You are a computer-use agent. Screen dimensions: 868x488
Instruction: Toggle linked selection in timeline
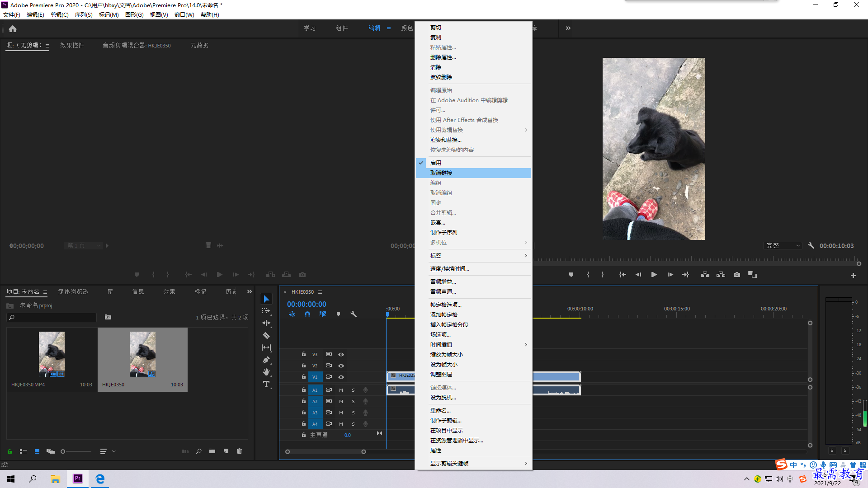click(x=323, y=314)
